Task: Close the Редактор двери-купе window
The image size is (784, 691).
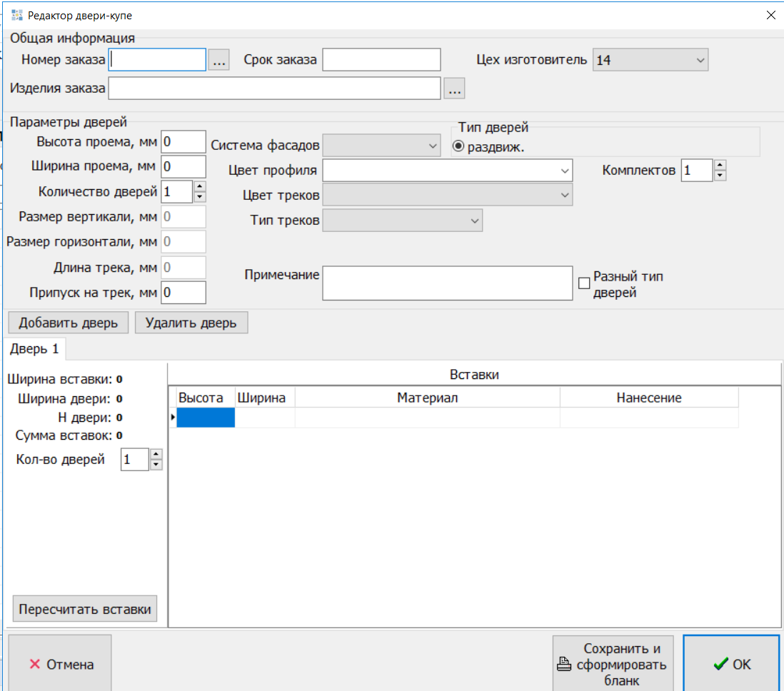Action: [x=770, y=14]
